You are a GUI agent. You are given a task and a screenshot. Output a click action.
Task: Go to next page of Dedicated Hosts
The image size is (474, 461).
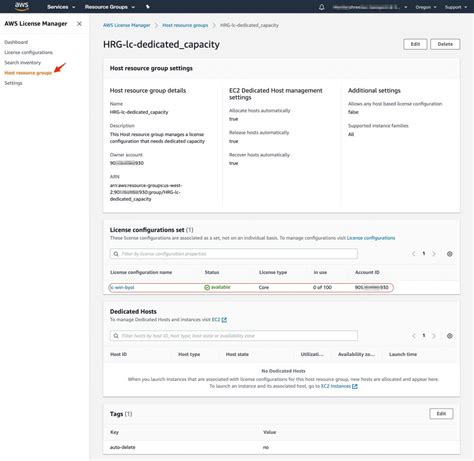[434, 336]
